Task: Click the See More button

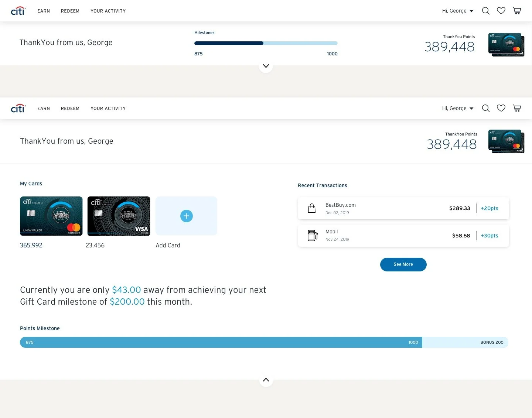Action: point(403,264)
